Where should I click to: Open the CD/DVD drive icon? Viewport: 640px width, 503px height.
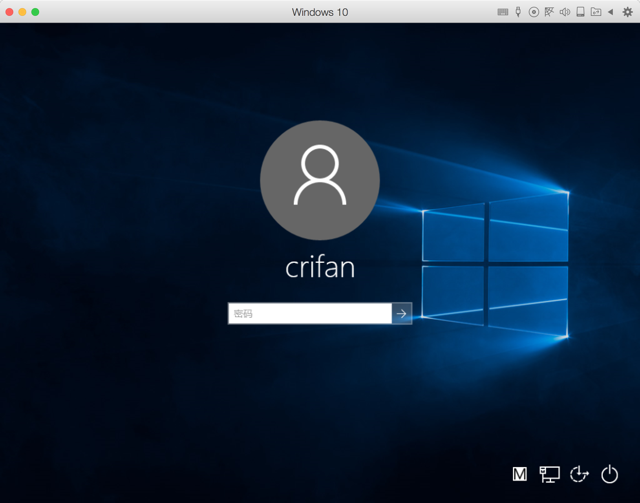pos(534,12)
